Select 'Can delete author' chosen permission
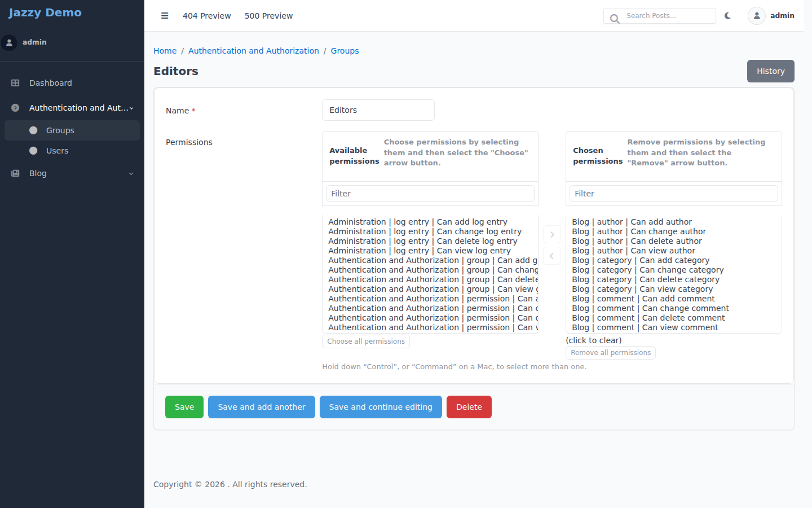 (674, 241)
